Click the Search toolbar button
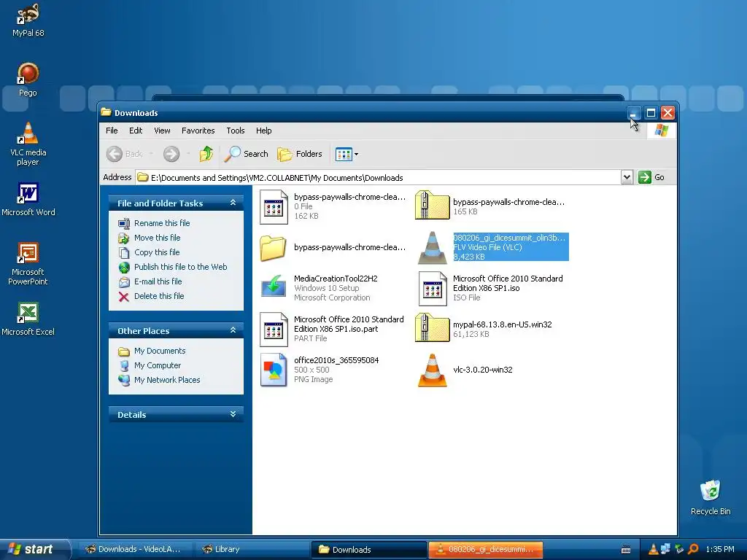The height and width of the screenshot is (560, 747). click(x=247, y=154)
